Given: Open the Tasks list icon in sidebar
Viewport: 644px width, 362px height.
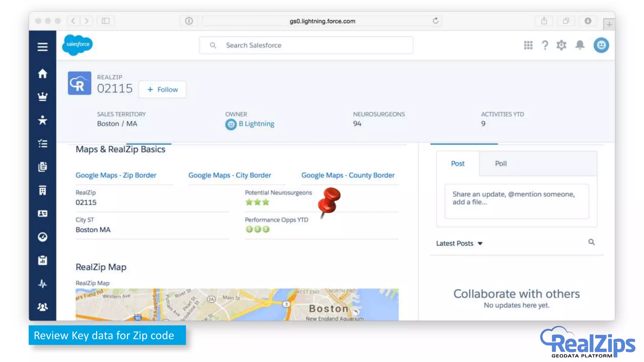Looking at the screenshot, I should coord(42,143).
